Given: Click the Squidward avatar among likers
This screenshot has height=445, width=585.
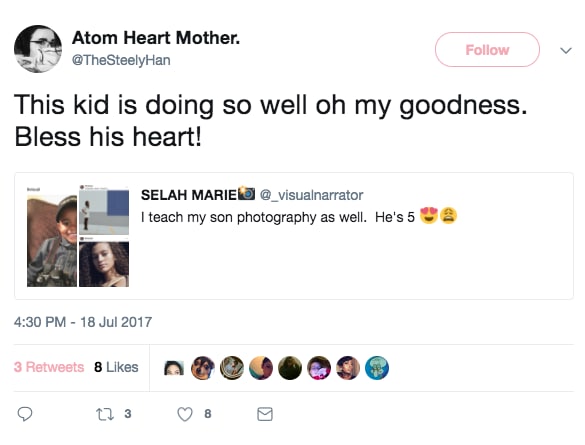Looking at the screenshot, I should point(377,368).
